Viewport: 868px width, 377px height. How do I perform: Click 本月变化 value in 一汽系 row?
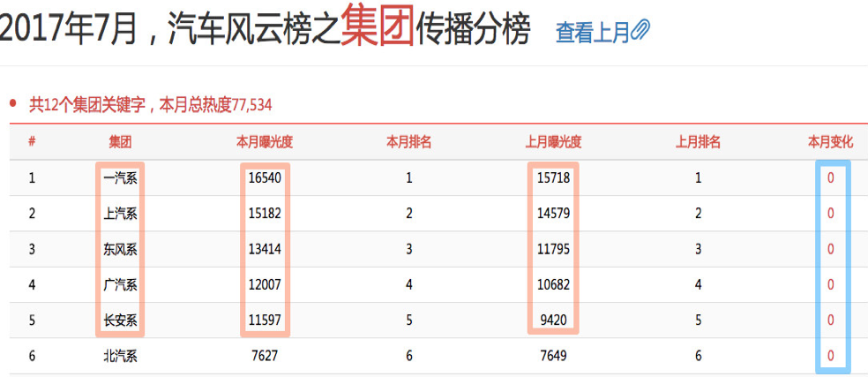pyautogui.click(x=830, y=178)
